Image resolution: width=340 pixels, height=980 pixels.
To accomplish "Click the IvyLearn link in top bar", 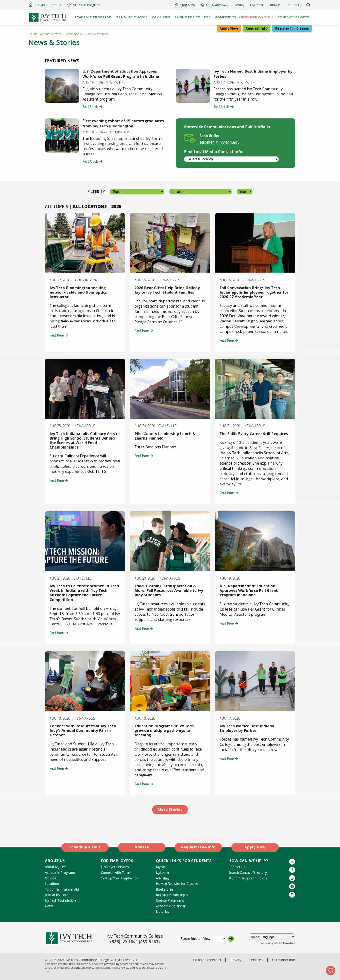I will 256,5.
